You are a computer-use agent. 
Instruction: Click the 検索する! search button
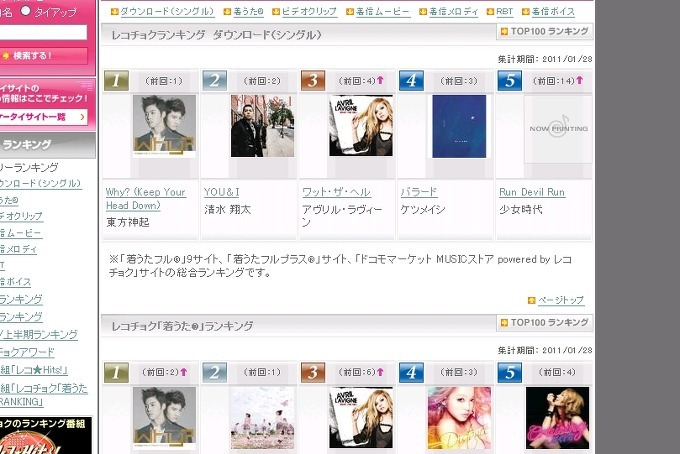coord(43,56)
